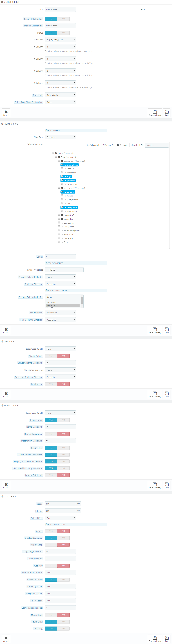Expand the categories 4 folder
Image resolution: width=172 pixels, height=644 pixels.
point(62,219)
